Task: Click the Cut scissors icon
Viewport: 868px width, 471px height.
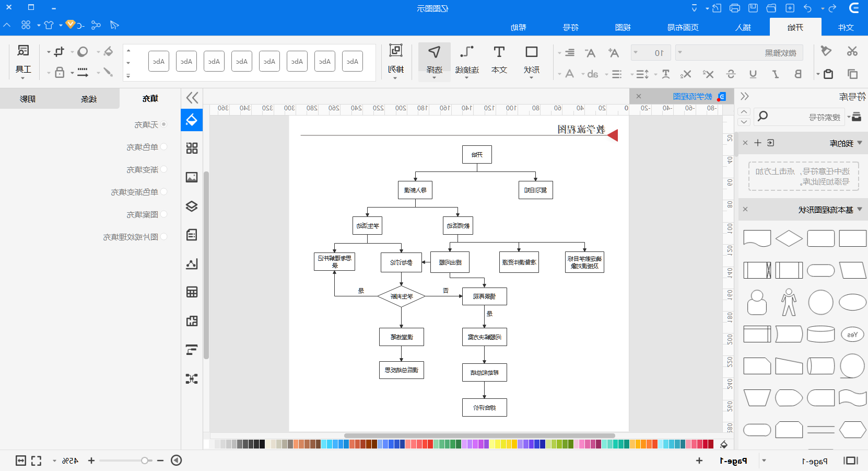Action: 852,51
